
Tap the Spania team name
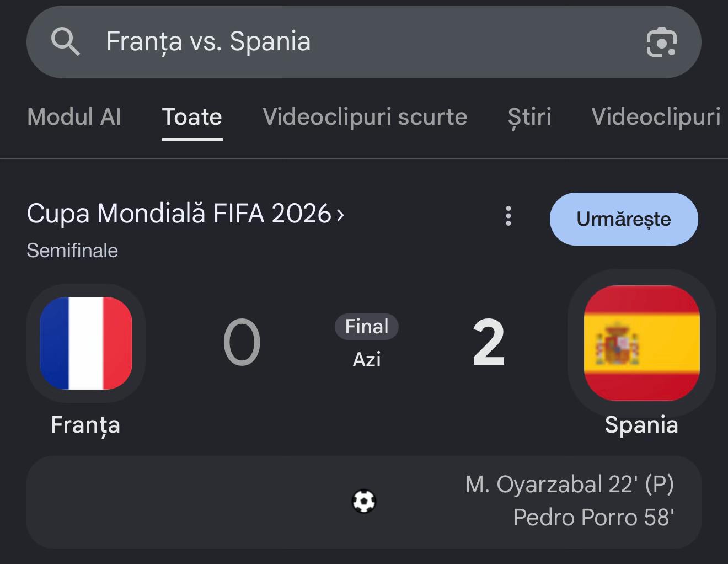pyautogui.click(x=641, y=425)
